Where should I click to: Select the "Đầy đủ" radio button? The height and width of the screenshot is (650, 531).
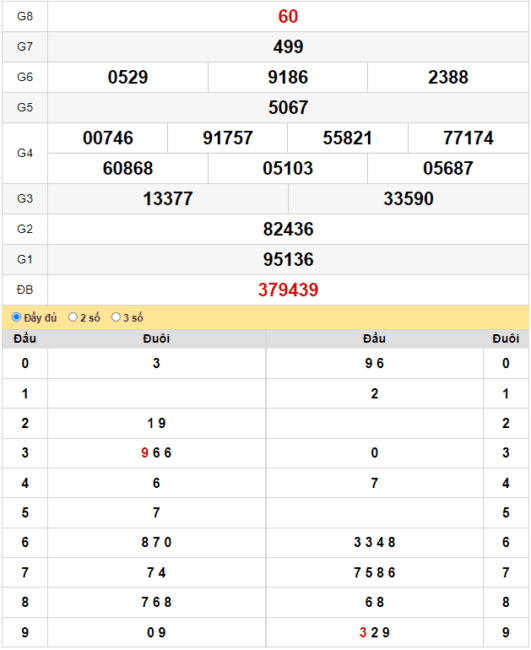pos(16,317)
